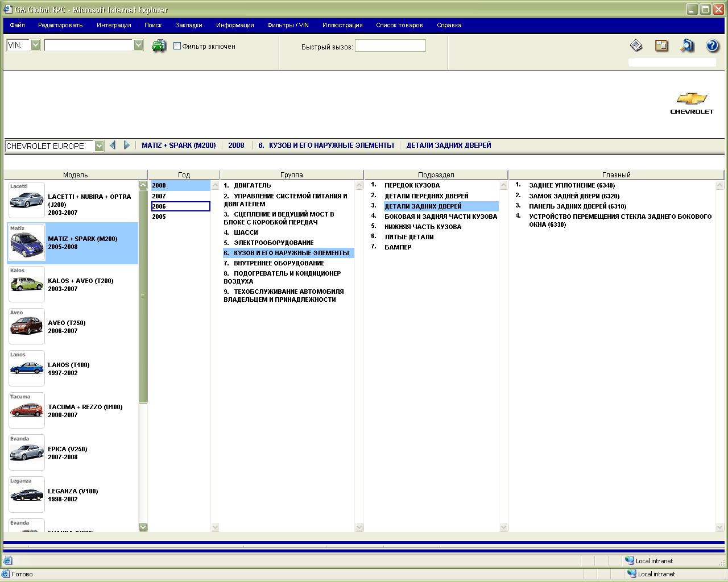Open the Иллюстрация menu

[x=342, y=25]
